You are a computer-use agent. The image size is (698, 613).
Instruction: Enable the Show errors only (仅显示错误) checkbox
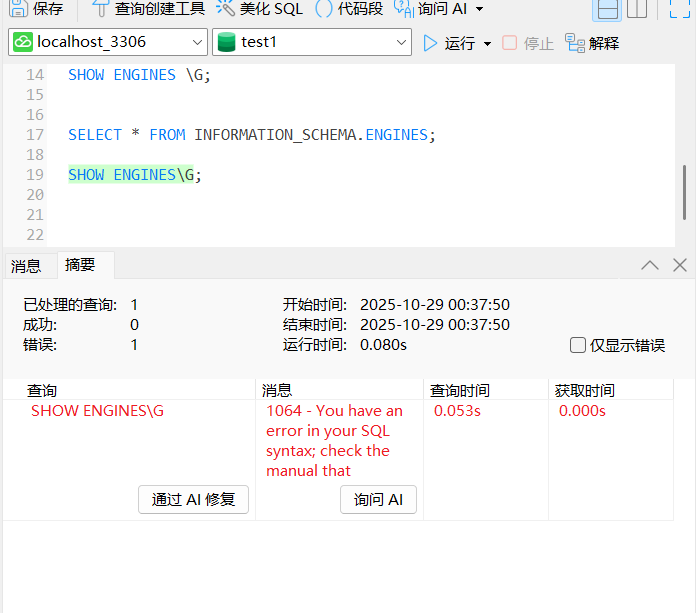578,345
